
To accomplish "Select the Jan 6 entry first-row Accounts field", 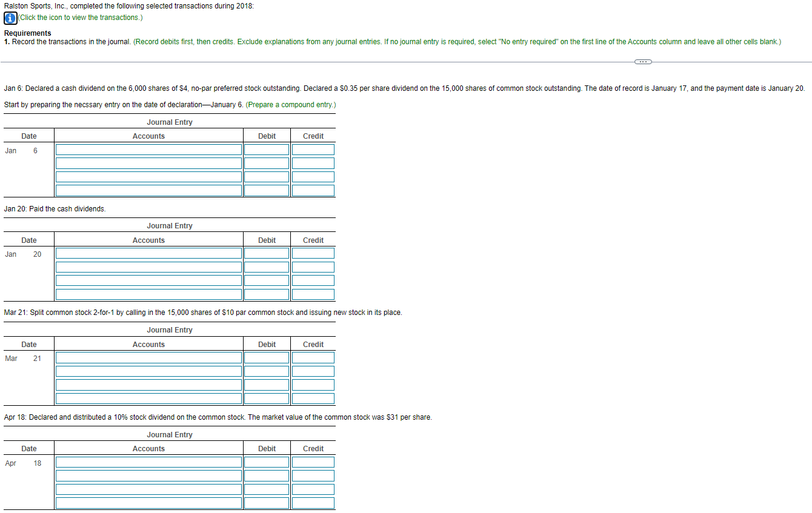I will tap(149, 150).
